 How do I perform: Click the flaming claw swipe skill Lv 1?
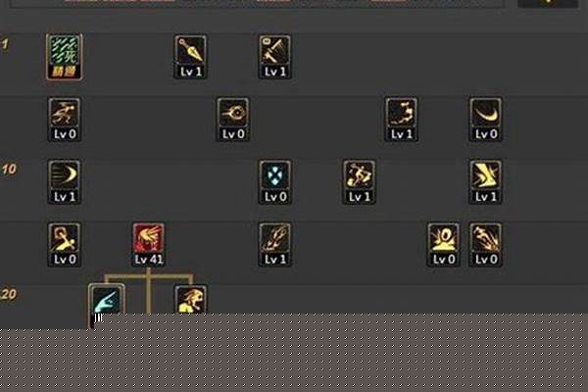274,245
